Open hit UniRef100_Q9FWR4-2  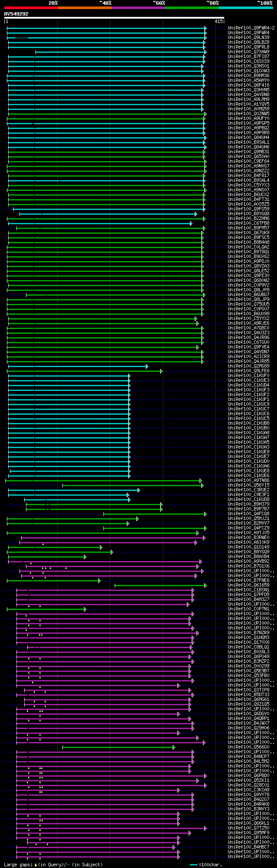(x=251, y=28)
